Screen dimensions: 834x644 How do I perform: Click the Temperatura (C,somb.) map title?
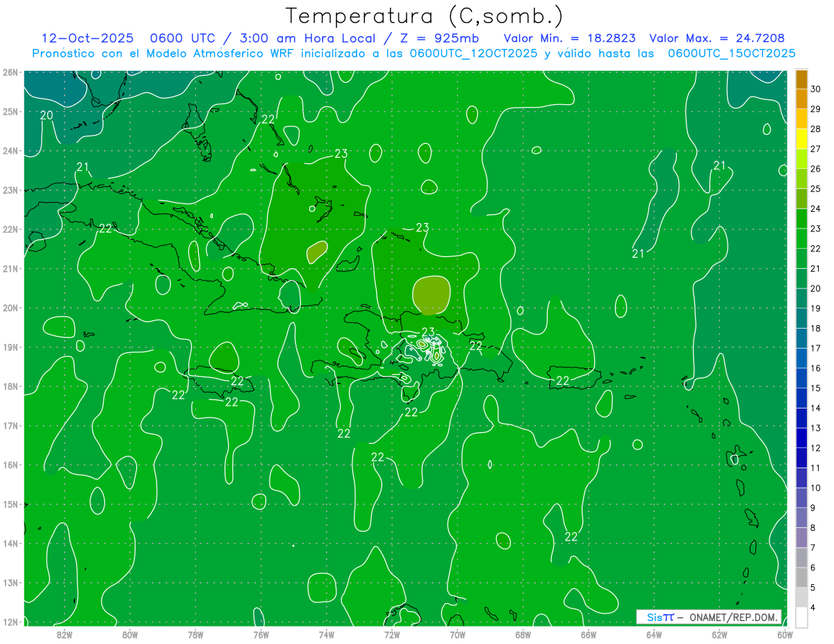pos(425,16)
